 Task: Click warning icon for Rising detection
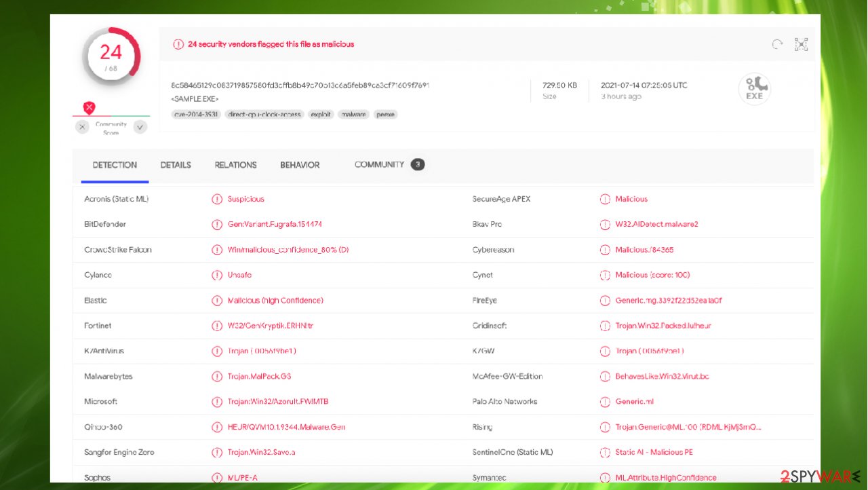[605, 428]
